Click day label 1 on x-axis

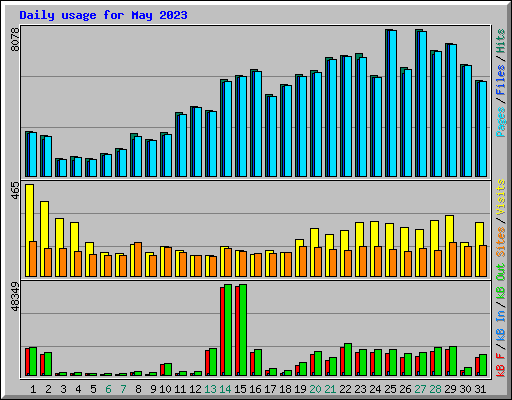[x=33, y=389]
